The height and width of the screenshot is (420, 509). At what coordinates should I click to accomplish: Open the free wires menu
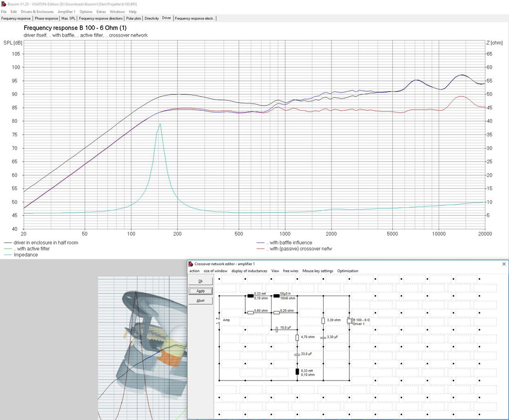[291, 271]
